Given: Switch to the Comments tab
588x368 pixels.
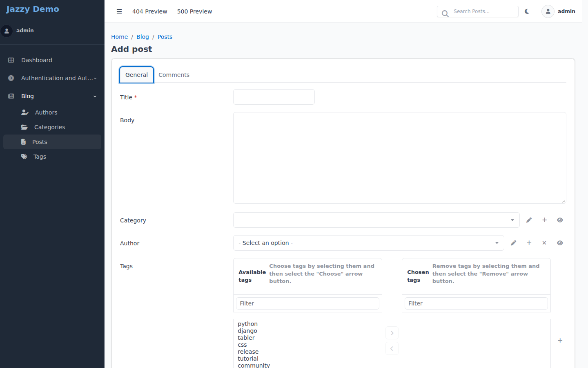Looking at the screenshot, I should tap(174, 75).
